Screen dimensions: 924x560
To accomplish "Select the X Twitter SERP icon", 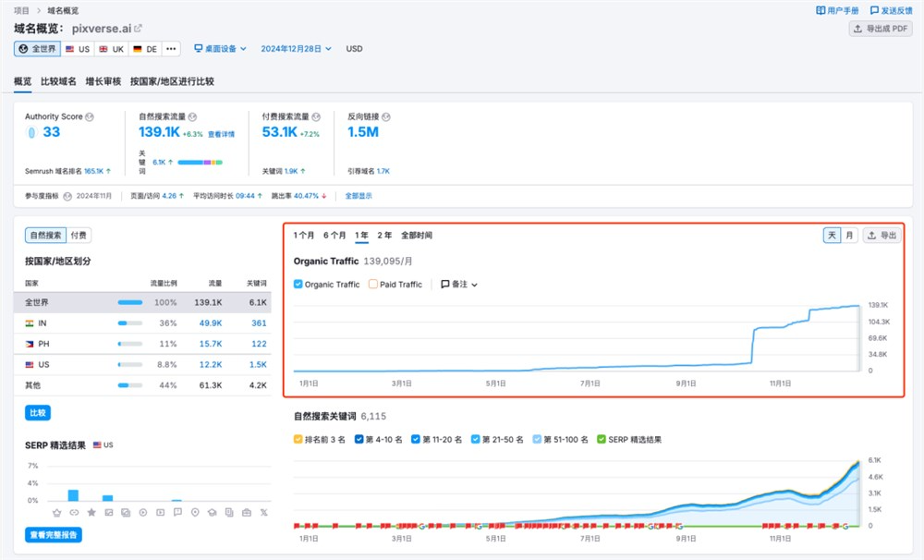I will point(264,513).
